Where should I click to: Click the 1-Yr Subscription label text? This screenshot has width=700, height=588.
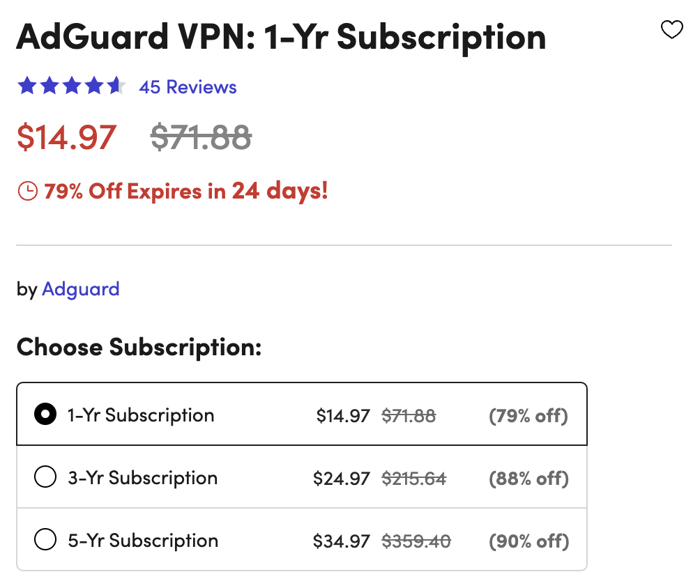pyautogui.click(x=140, y=415)
